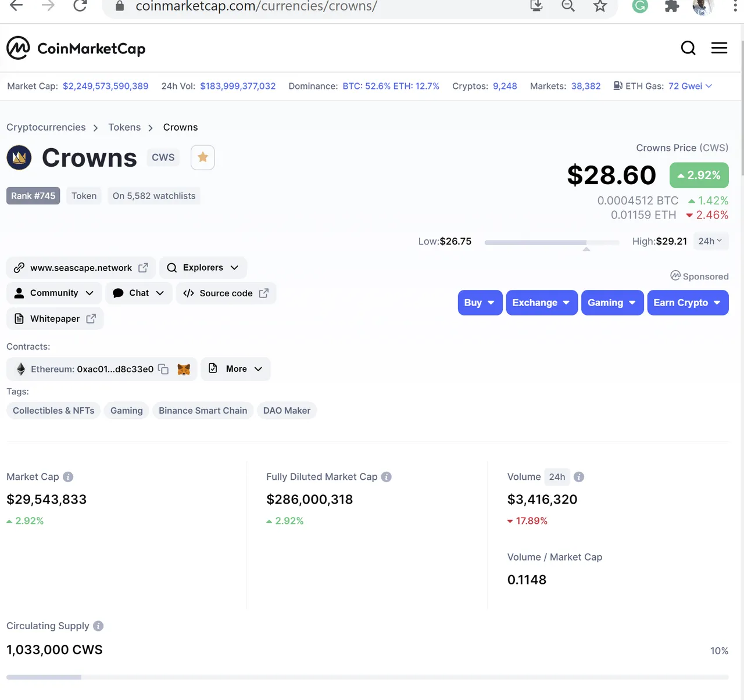Viewport: 744px width, 700px height.
Task: Click the circulating supply progress bar
Action: pyautogui.click(x=367, y=677)
